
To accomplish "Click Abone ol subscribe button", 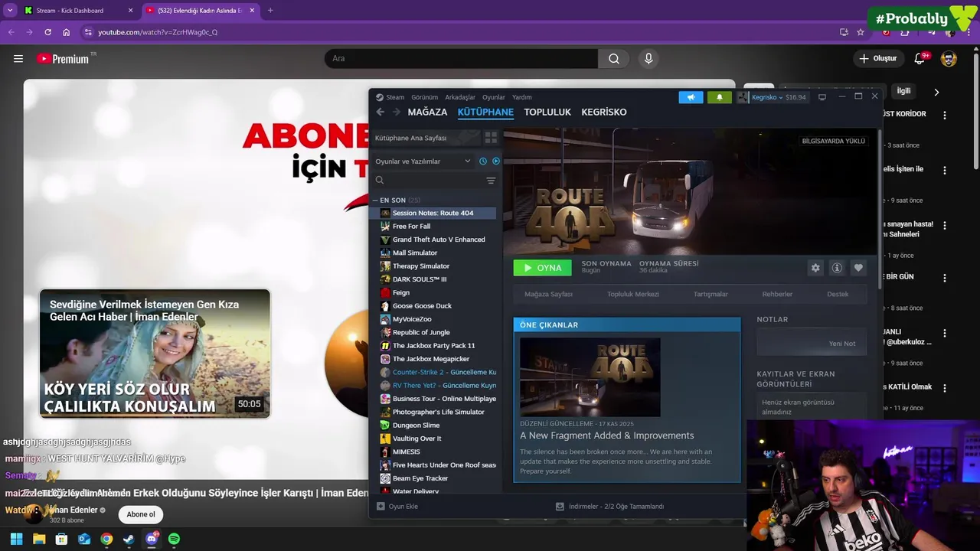I will [141, 514].
